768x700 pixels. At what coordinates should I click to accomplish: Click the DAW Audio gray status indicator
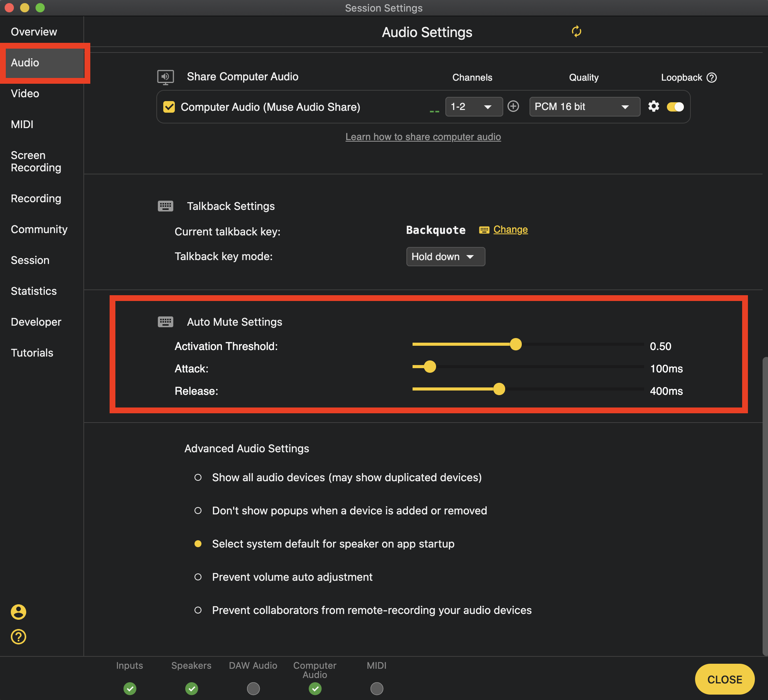coord(253,688)
